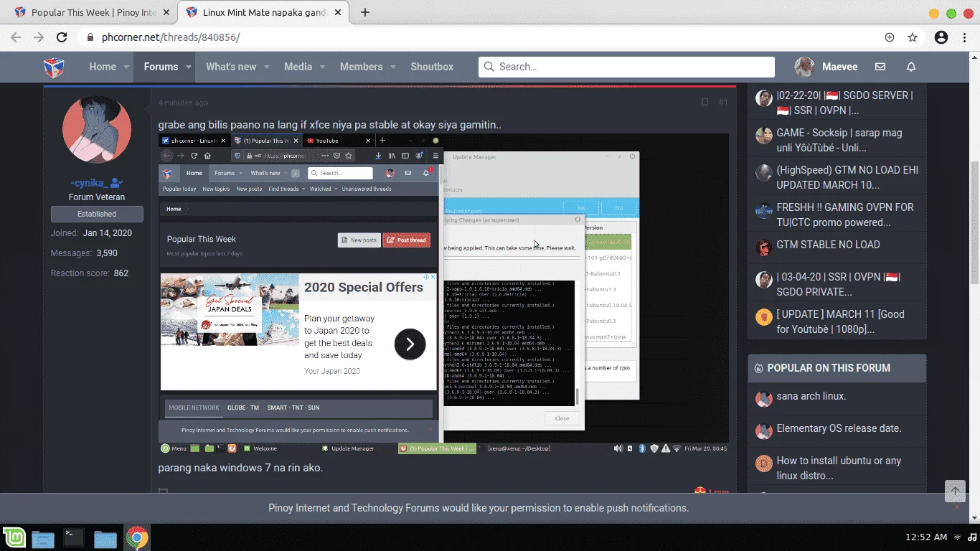Click the music note tray icon
980x551 pixels.
click(972, 537)
